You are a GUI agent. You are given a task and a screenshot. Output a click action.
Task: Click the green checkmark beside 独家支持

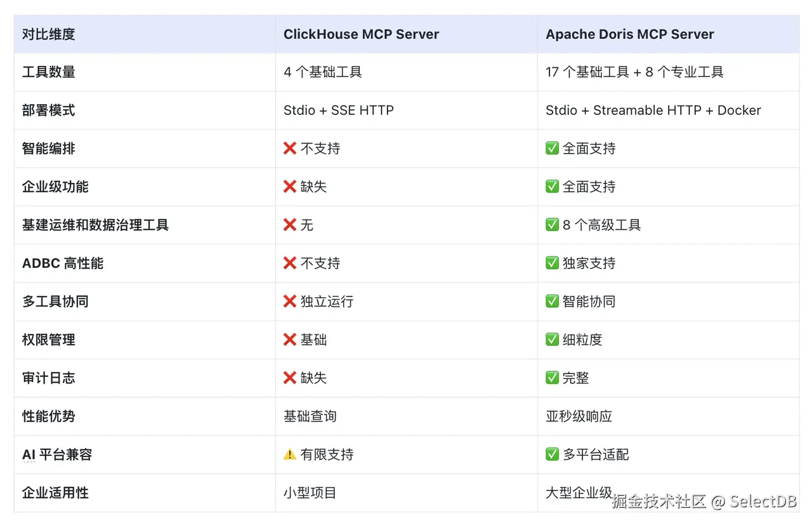click(x=552, y=263)
